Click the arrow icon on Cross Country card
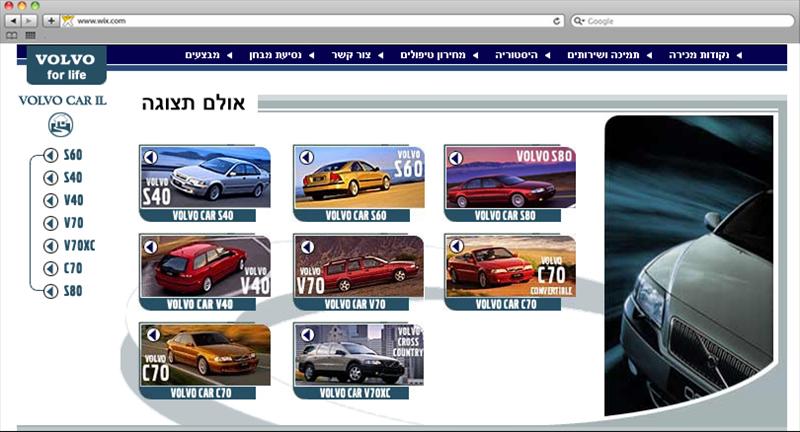This screenshot has height=432, width=800. pyautogui.click(x=307, y=335)
